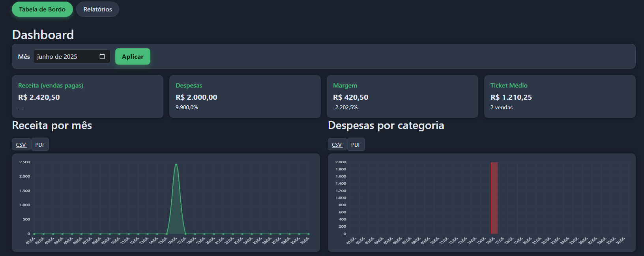Screen dimensions: 644x256
Task: Download Despesas por categoria PDF
Action: (x=356, y=145)
